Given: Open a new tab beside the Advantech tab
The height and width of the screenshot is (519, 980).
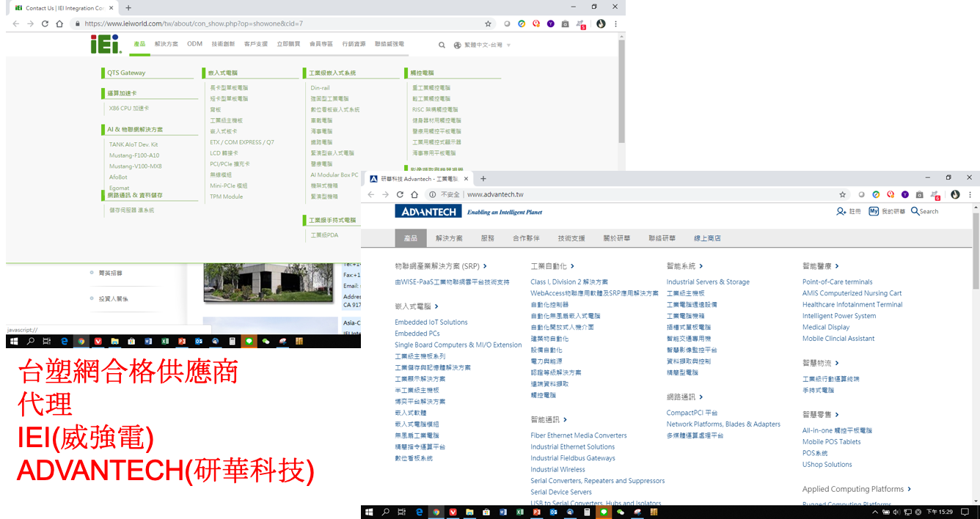Looking at the screenshot, I should [483, 179].
